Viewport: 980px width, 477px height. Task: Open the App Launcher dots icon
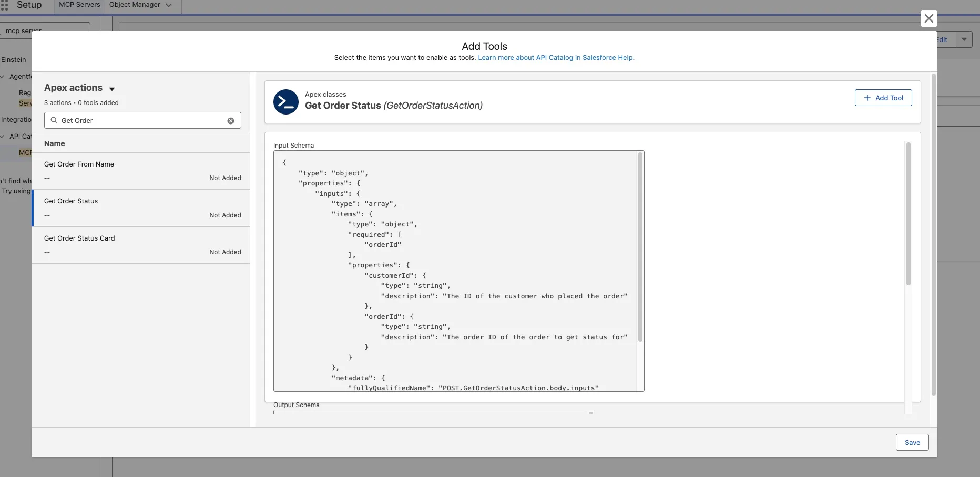pyautogui.click(x=5, y=5)
